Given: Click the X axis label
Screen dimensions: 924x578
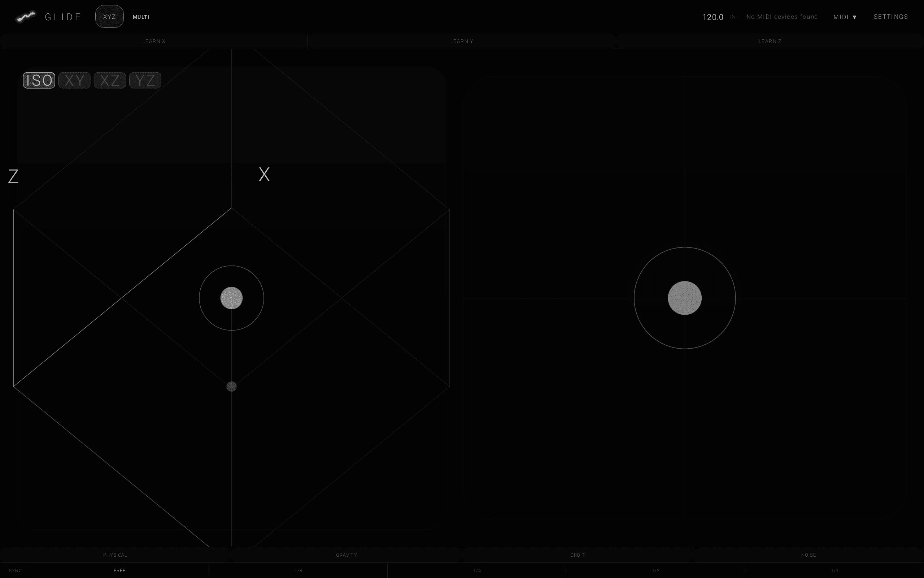Looking at the screenshot, I should [x=264, y=174].
